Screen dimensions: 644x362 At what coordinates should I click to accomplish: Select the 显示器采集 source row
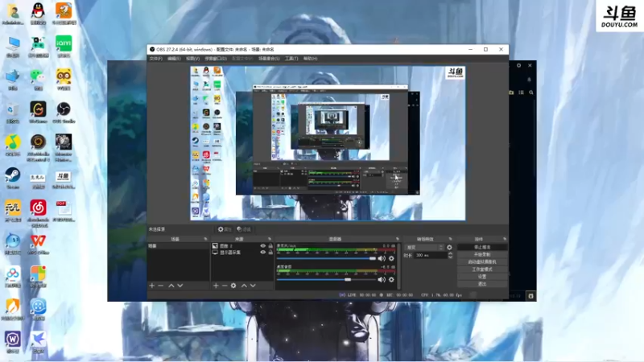point(242,253)
